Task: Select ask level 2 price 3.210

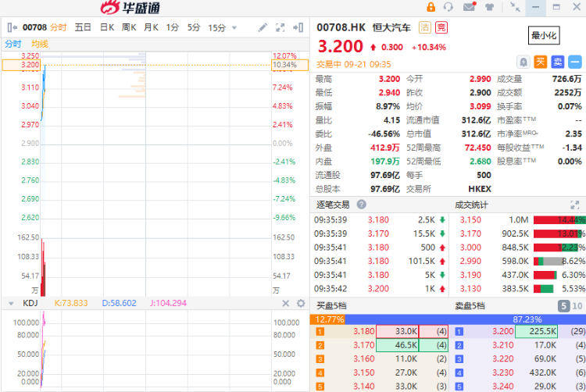Action: click(x=502, y=345)
